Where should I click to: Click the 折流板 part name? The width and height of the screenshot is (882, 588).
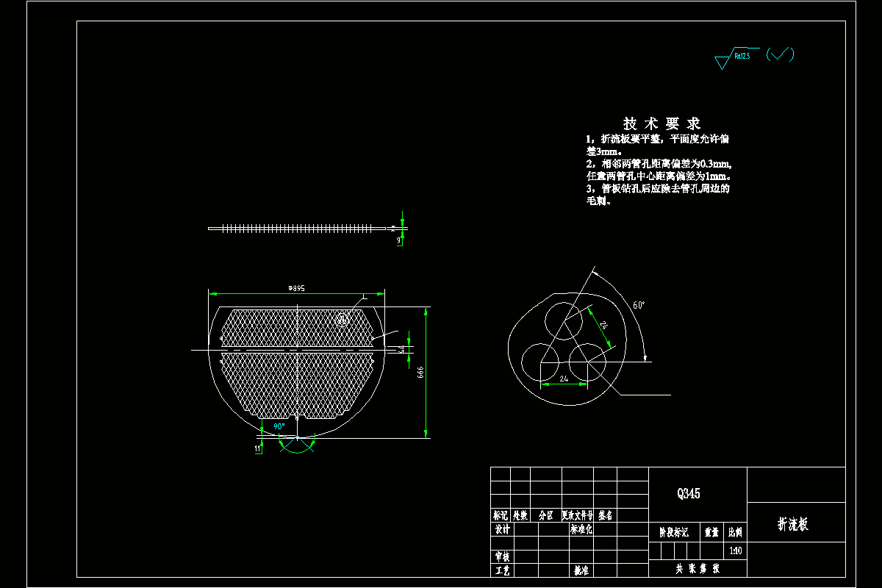(x=793, y=524)
